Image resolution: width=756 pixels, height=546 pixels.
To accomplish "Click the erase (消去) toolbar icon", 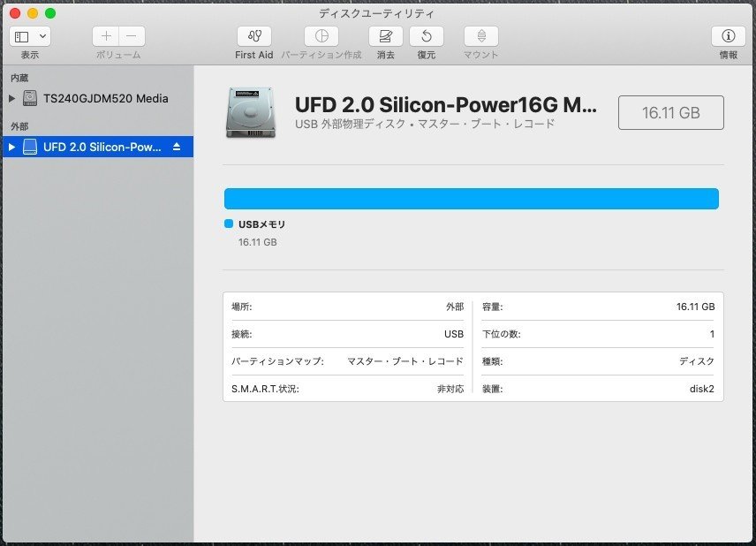I will 386,36.
